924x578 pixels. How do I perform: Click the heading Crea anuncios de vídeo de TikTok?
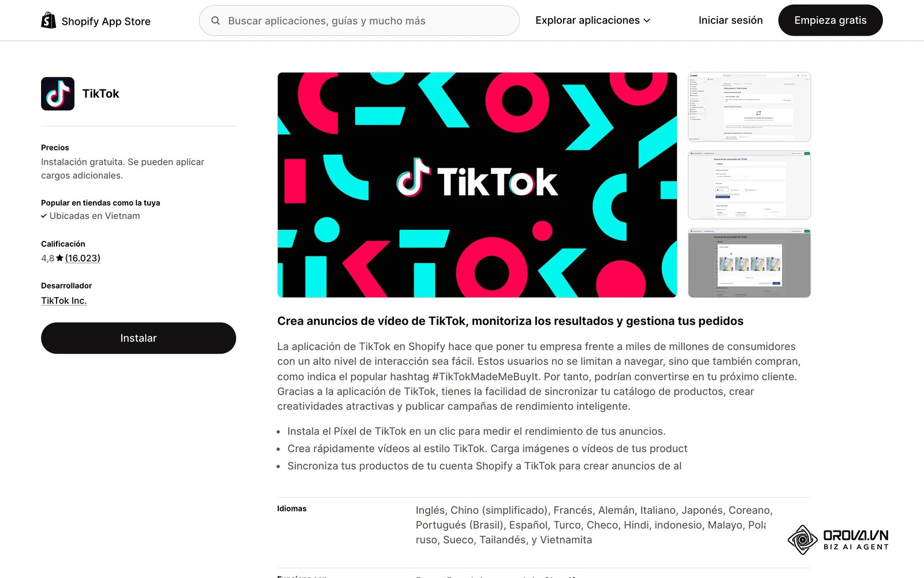pyautogui.click(x=511, y=321)
